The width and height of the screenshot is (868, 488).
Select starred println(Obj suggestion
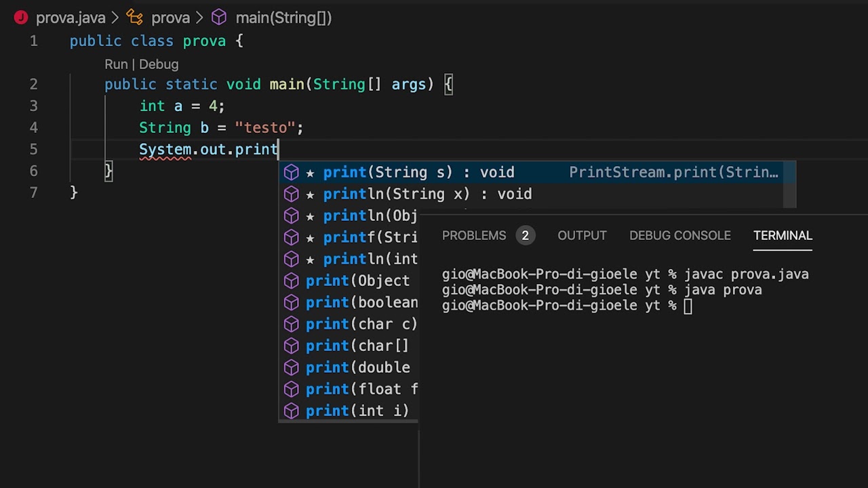pyautogui.click(x=349, y=216)
